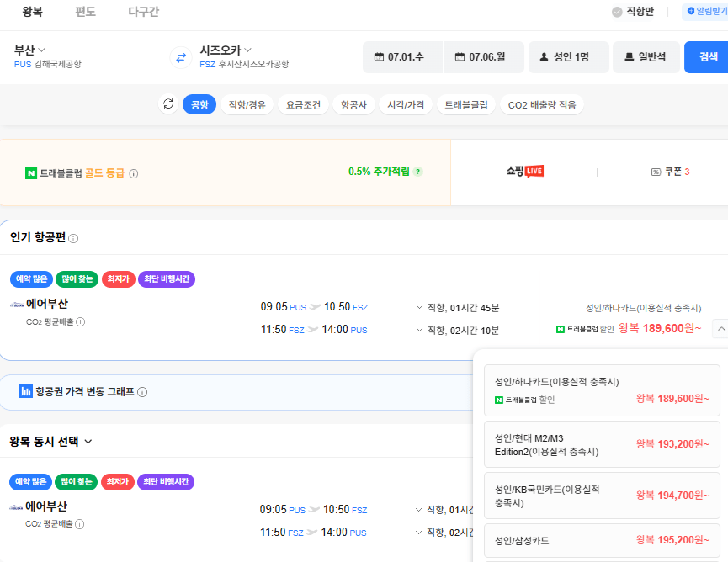Click the 예약 많은 badge in 인기 항공편
The height and width of the screenshot is (562, 728).
[32, 279]
